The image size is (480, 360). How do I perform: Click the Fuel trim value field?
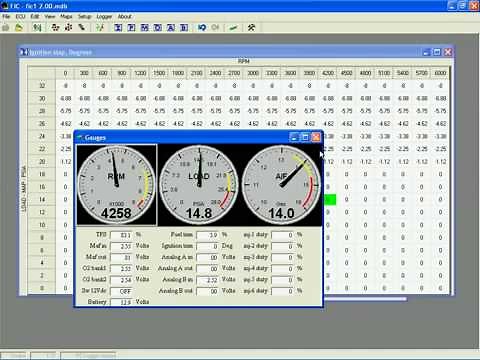point(208,235)
